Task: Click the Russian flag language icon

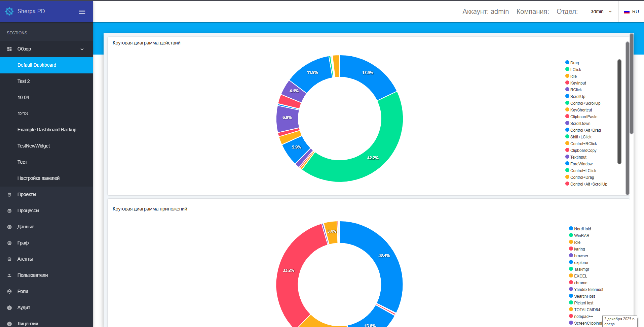Action: 627,12
